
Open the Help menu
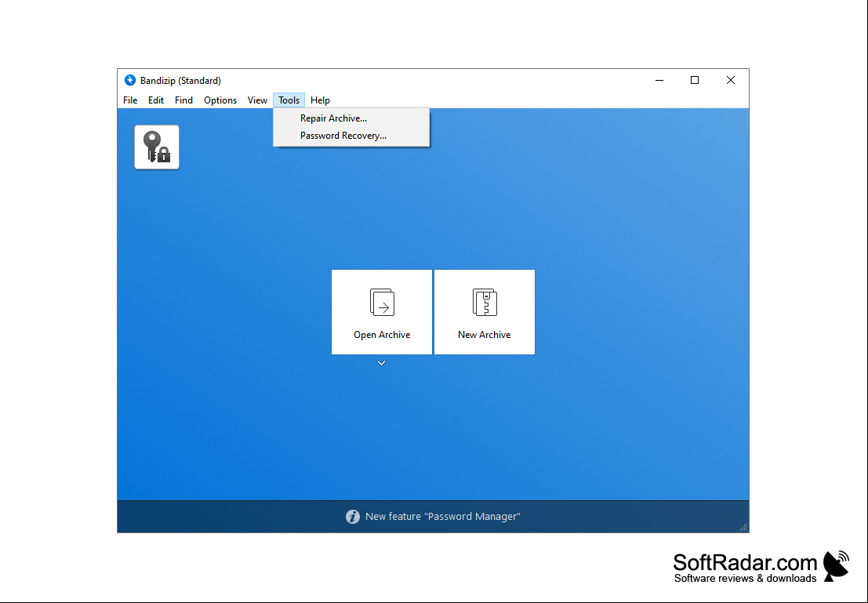point(320,100)
